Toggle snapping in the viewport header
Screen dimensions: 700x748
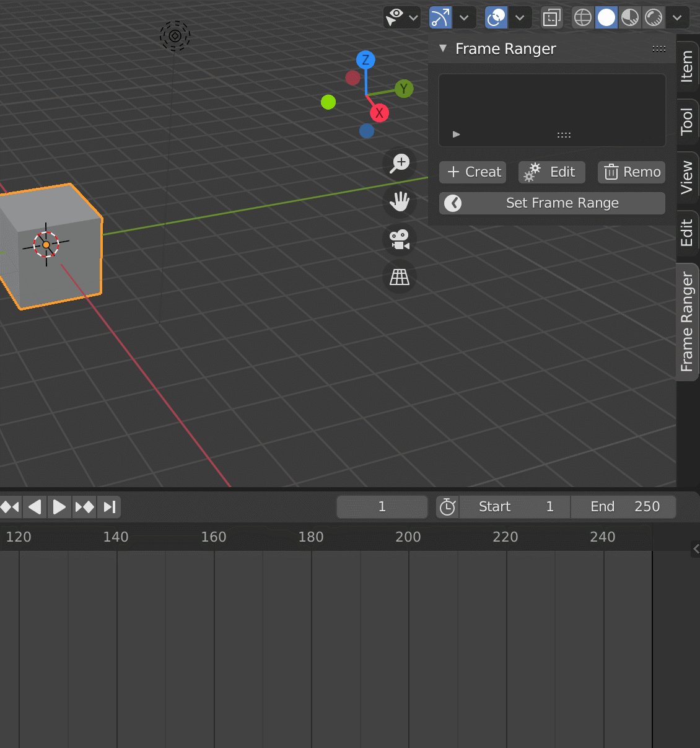point(440,17)
